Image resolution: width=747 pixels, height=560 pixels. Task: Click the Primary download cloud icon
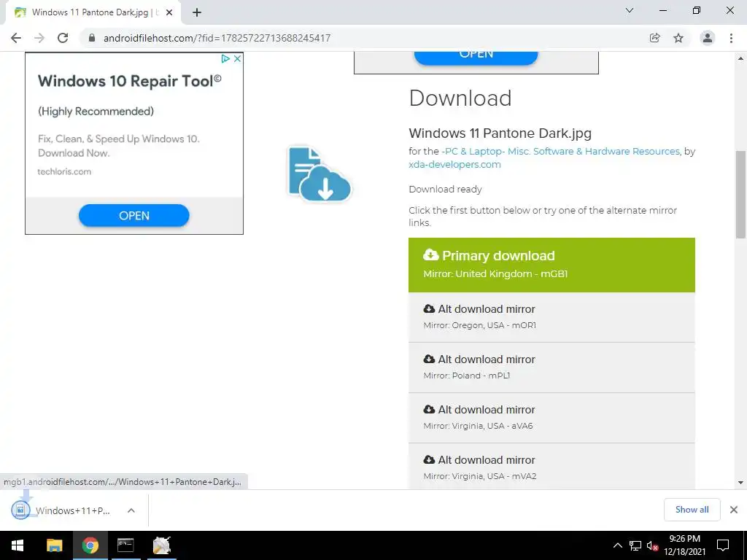coord(430,254)
